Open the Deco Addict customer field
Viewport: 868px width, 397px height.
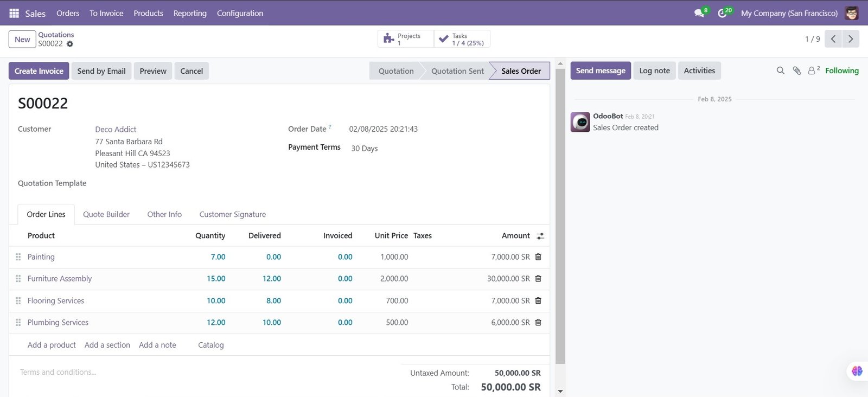pos(116,129)
